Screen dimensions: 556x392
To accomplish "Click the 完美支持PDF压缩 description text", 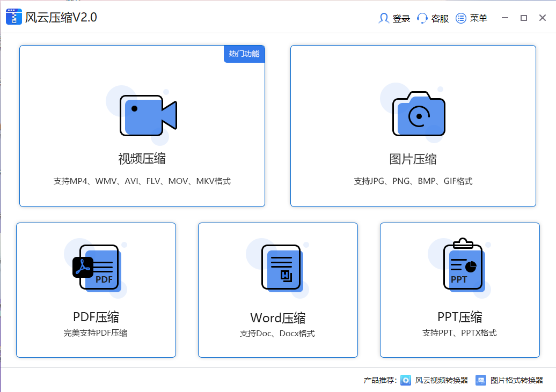I will click(x=96, y=332).
